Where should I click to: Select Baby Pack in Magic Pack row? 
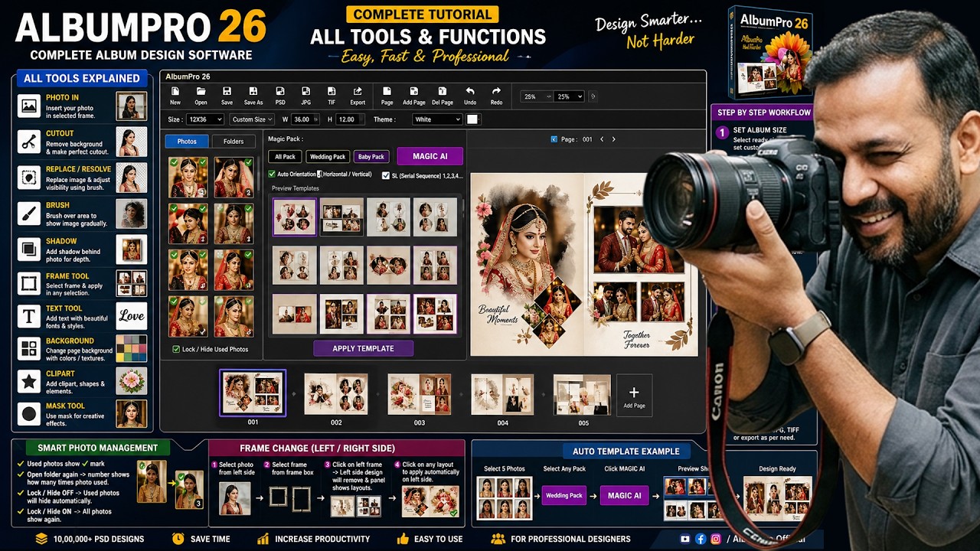pyautogui.click(x=371, y=157)
